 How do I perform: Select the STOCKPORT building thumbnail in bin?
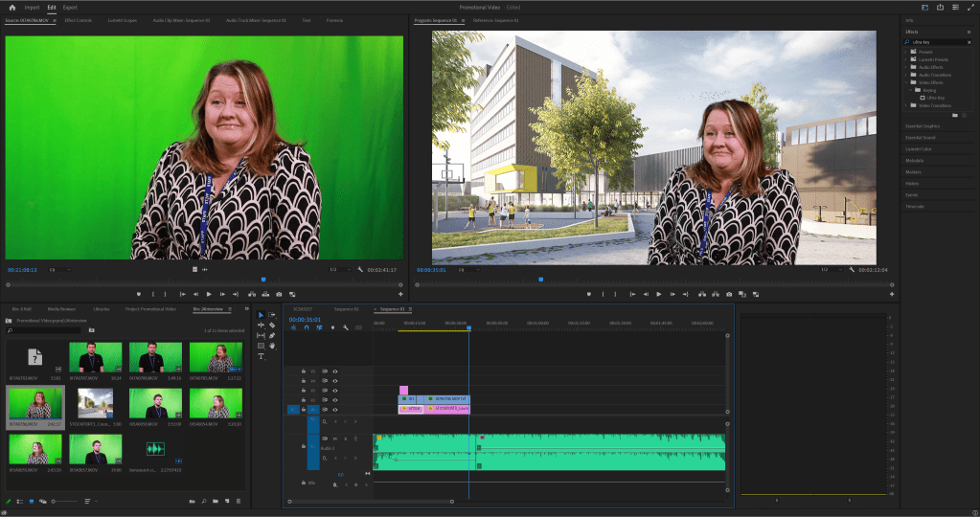tap(96, 402)
